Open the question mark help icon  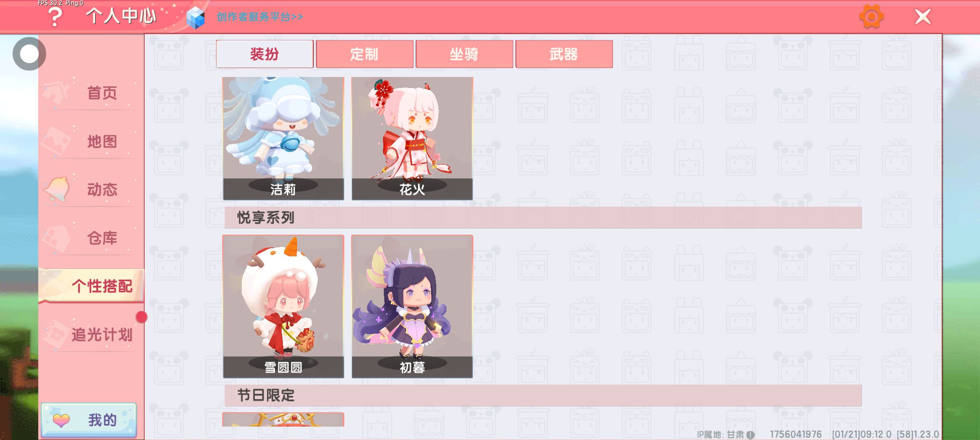[55, 17]
